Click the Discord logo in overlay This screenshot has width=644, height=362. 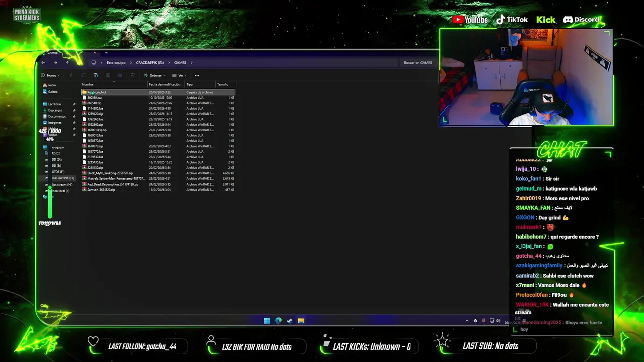coord(581,20)
